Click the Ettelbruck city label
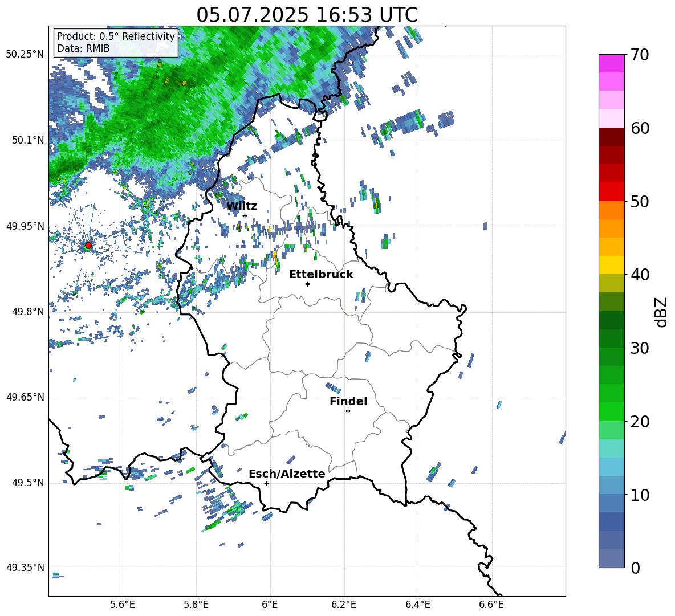 (x=321, y=275)
